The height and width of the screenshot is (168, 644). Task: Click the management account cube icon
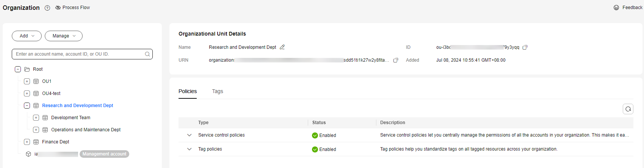point(28,154)
